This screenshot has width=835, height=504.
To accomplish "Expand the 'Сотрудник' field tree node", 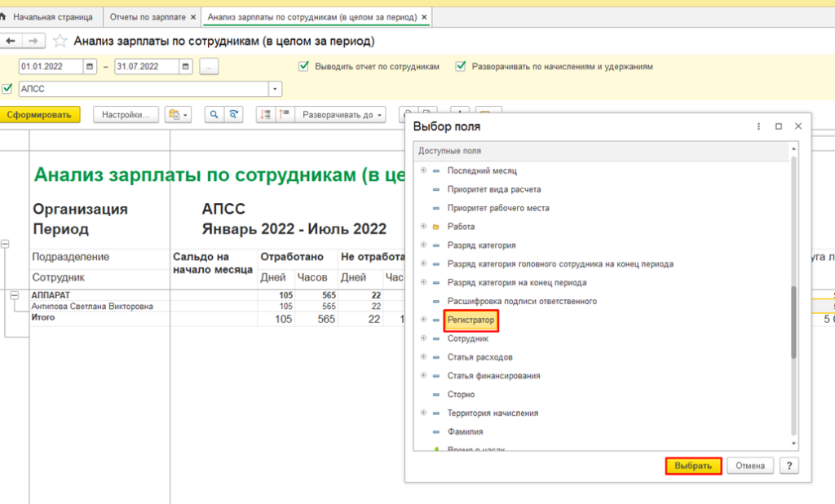I will [x=423, y=338].
